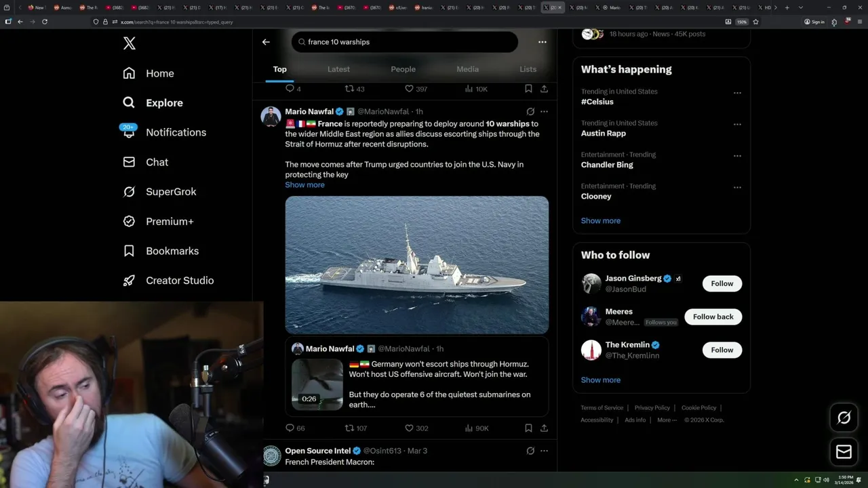Image resolution: width=868 pixels, height=488 pixels.
Task: Open options for Chandler Bing trend
Action: click(x=737, y=156)
